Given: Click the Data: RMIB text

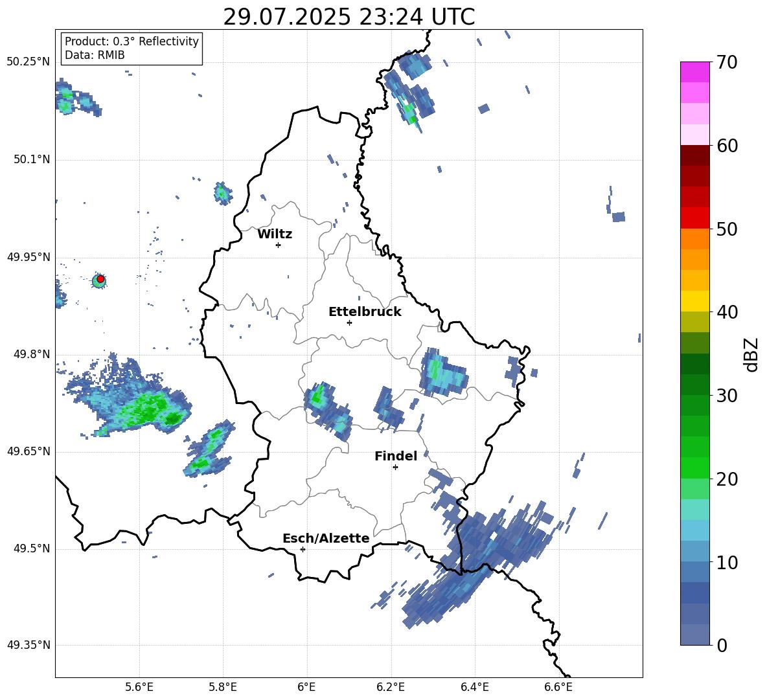Looking at the screenshot, I should [95, 55].
